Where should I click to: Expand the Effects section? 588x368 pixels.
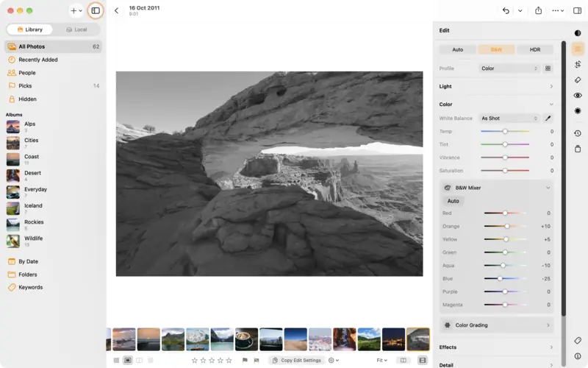(x=496, y=347)
